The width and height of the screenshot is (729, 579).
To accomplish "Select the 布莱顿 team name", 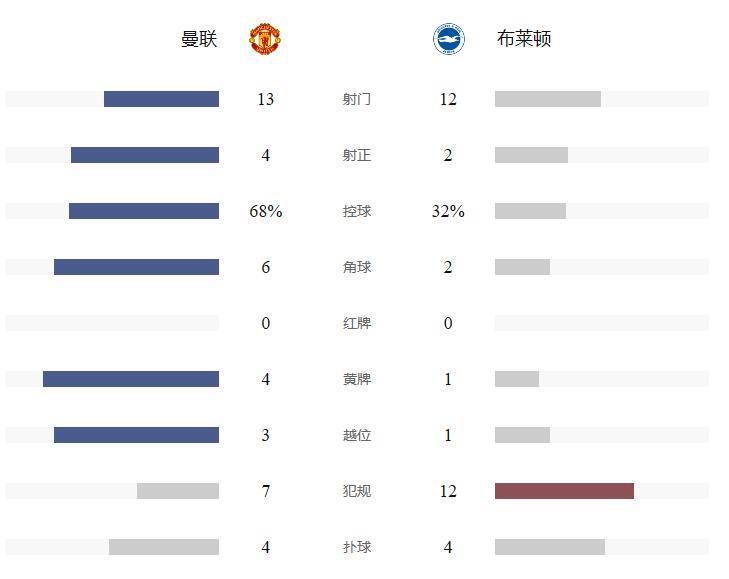I will pyautogui.click(x=524, y=39).
